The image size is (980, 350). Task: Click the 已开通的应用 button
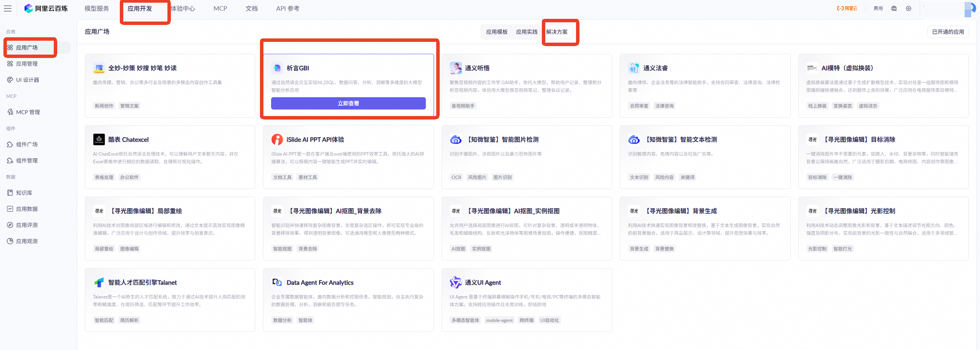(x=948, y=32)
